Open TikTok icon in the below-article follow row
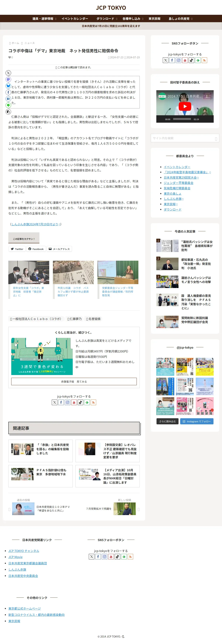Image resolution: width=222 pixels, height=644 pixels. [81, 402]
